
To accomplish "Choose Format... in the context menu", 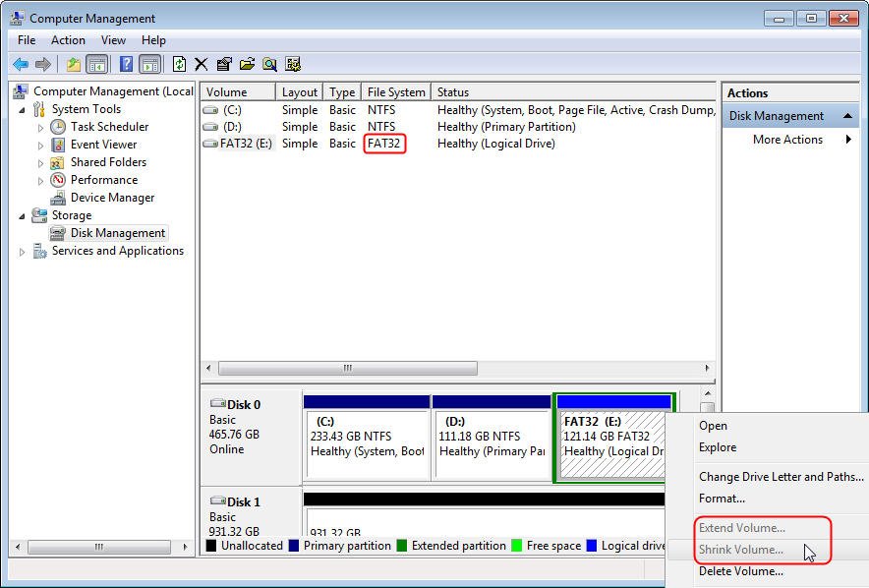I will point(722,499).
